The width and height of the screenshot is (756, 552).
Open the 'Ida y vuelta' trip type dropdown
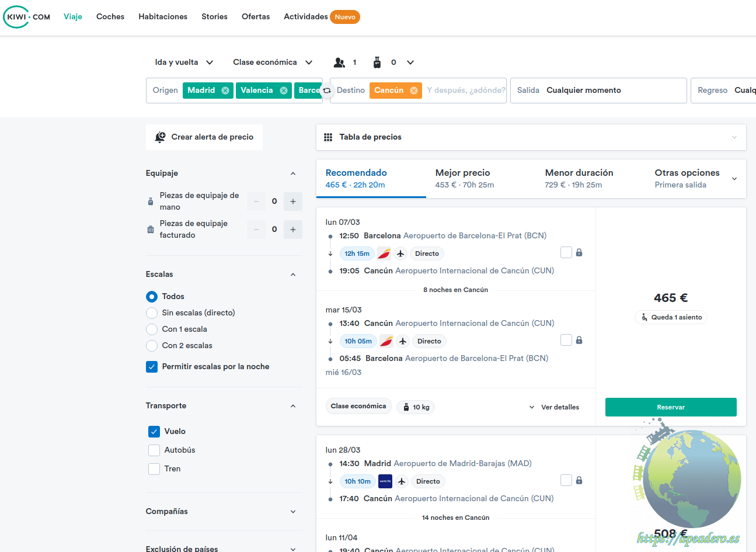(x=184, y=63)
